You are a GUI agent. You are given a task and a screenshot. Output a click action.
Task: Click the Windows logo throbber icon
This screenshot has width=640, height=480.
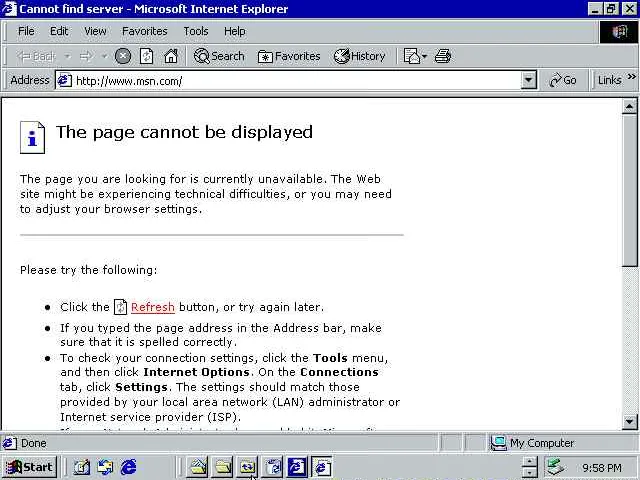(x=619, y=31)
